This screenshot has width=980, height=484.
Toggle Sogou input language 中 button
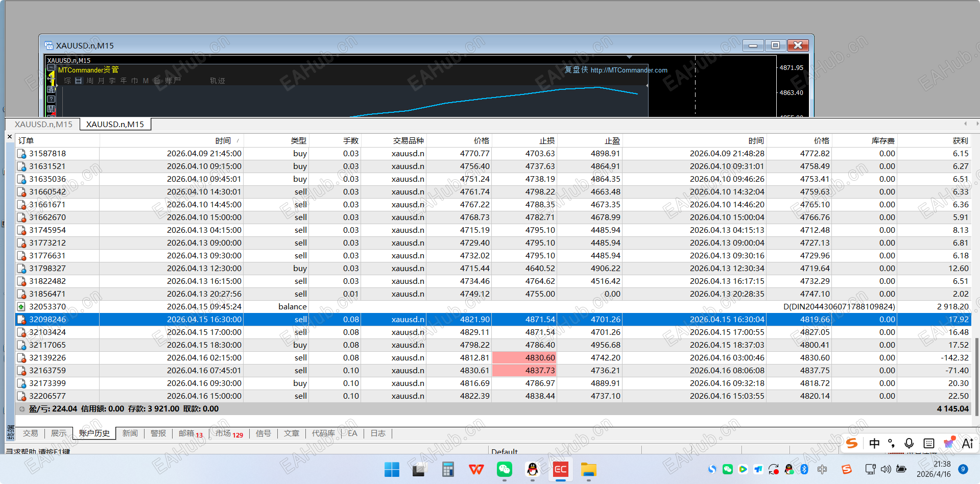point(874,443)
